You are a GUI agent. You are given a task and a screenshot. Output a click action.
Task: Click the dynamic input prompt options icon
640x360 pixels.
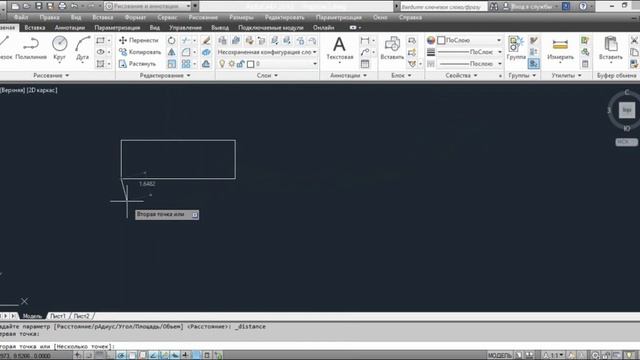point(195,215)
